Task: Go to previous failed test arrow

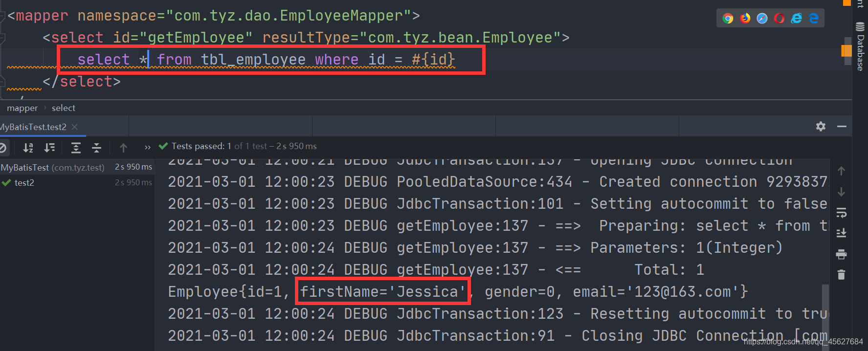Action: coord(123,148)
